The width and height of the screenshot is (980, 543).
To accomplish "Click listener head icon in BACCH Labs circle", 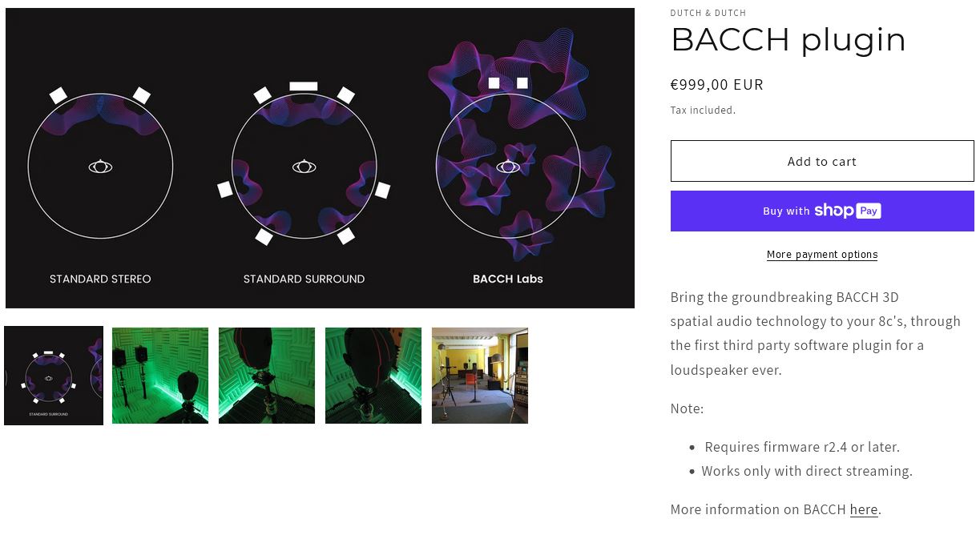I will (508, 167).
